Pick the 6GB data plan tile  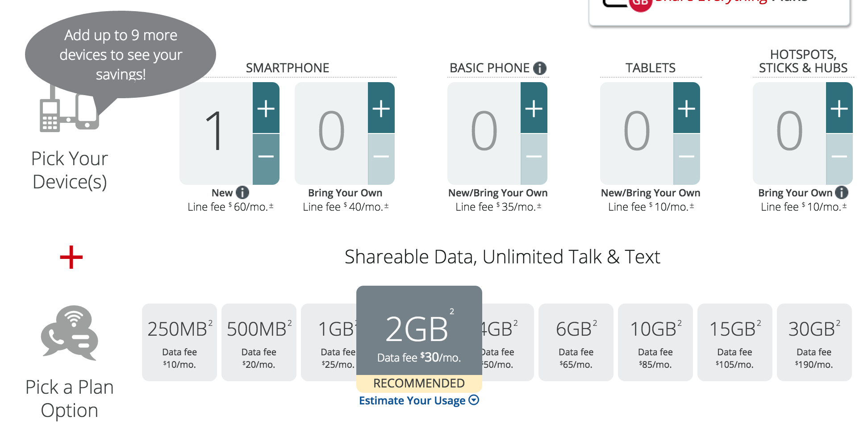tap(576, 342)
